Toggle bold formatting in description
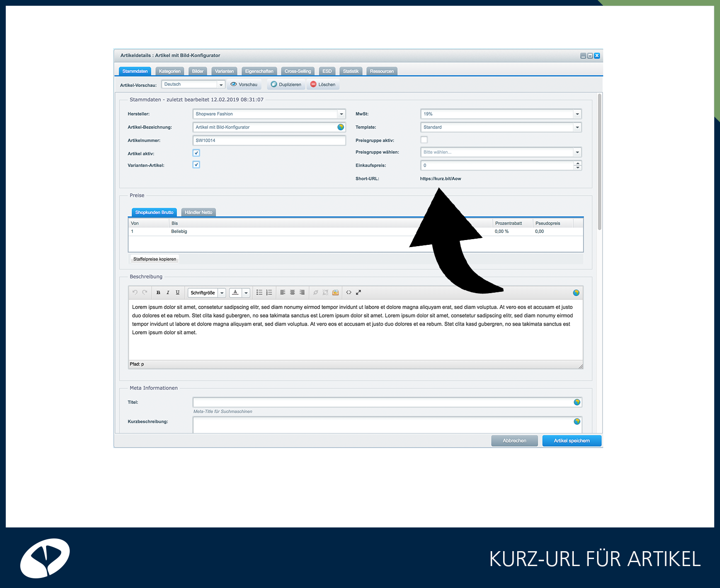 (x=158, y=292)
